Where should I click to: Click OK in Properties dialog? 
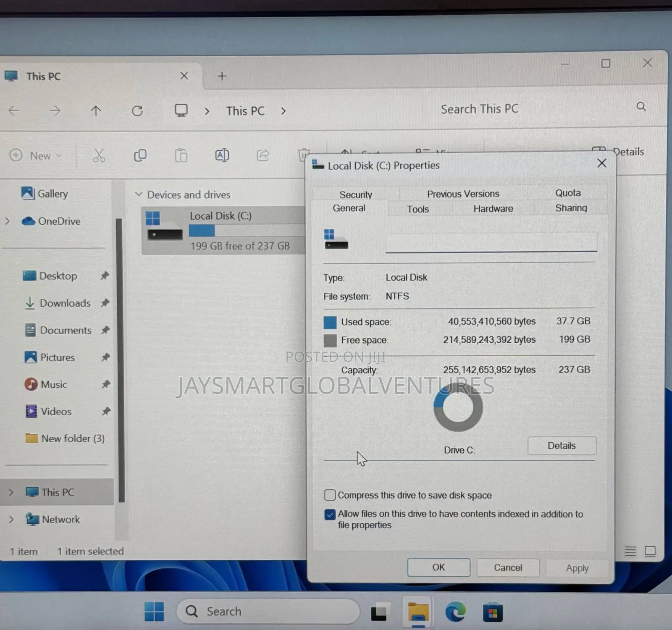[438, 567]
